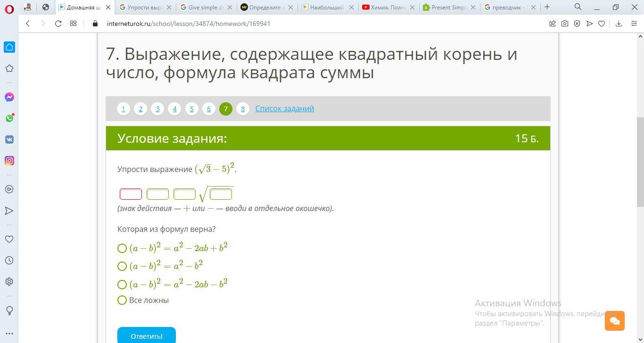
Task: View site security lock information
Action: click(x=95, y=24)
